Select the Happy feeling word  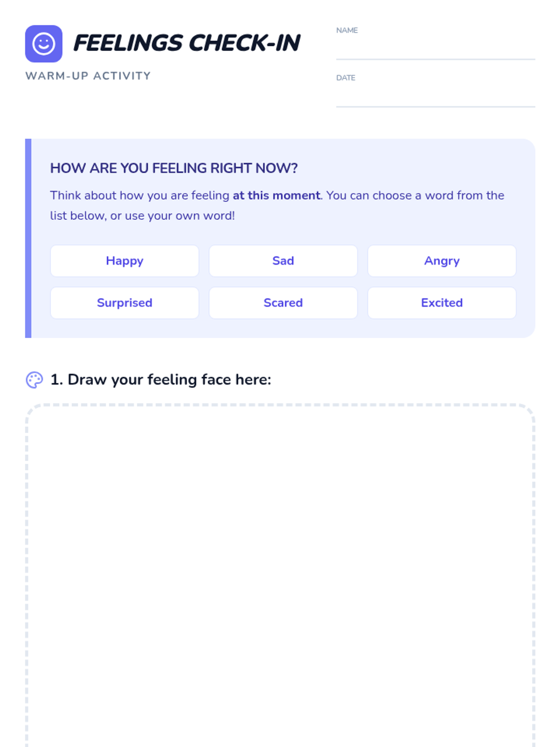tap(125, 261)
